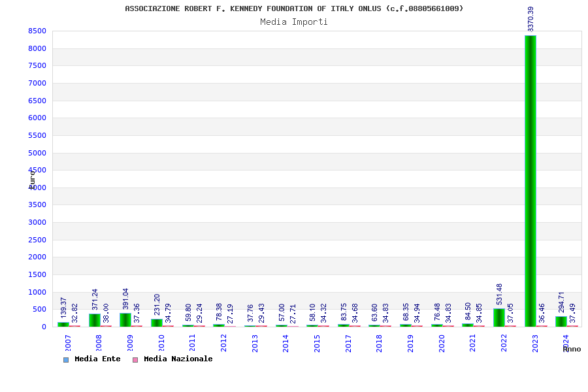
Task: Select the Media Nazionale legend label
Action: point(178,359)
